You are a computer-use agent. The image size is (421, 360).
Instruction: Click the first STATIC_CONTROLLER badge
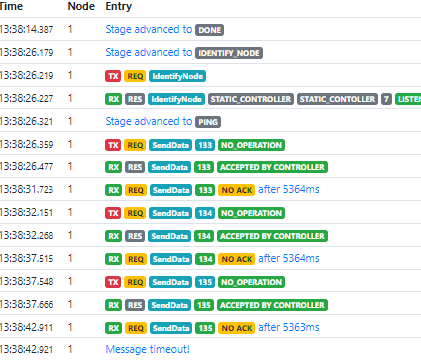[x=251, y=99]
